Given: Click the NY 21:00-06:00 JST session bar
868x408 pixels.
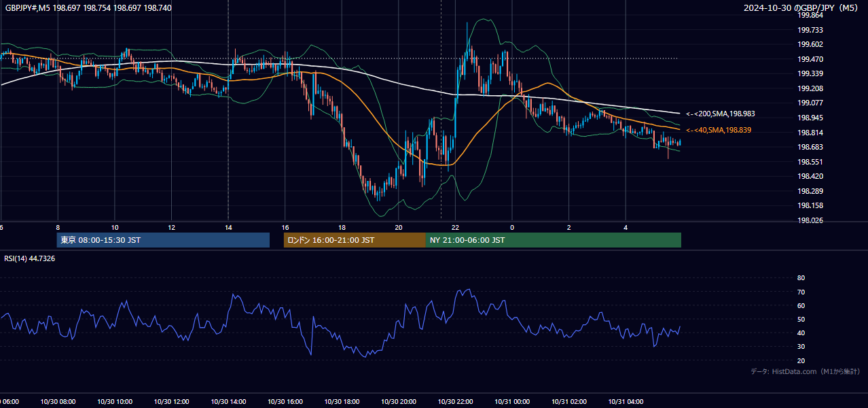Looking at the screenshot, I should [554, 240].
